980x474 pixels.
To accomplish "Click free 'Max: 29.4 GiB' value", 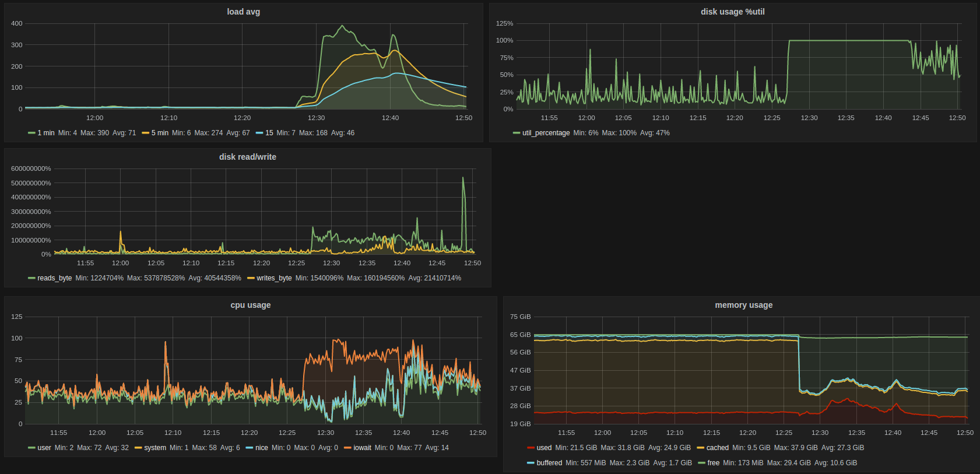I will [x=789, y=463].
